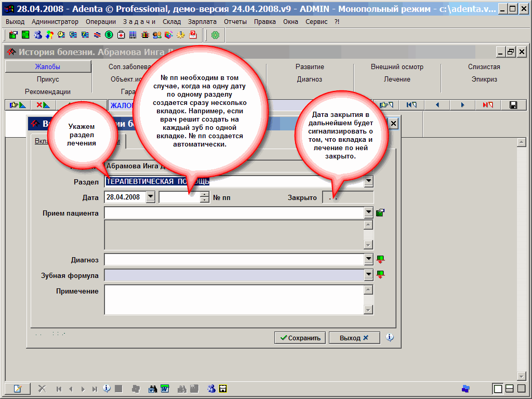Expand the Диагноз dropdown

point(368,259)
